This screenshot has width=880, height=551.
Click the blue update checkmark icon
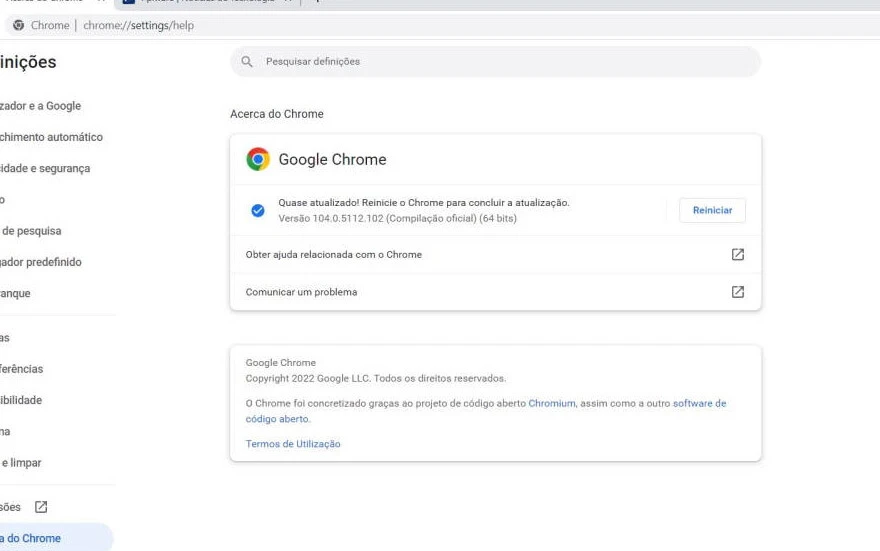[x=258, y=210]
